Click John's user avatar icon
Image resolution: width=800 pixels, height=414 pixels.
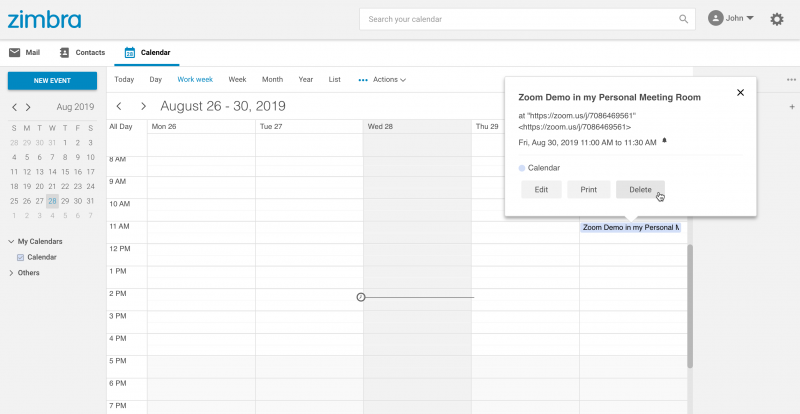(715, 18)
